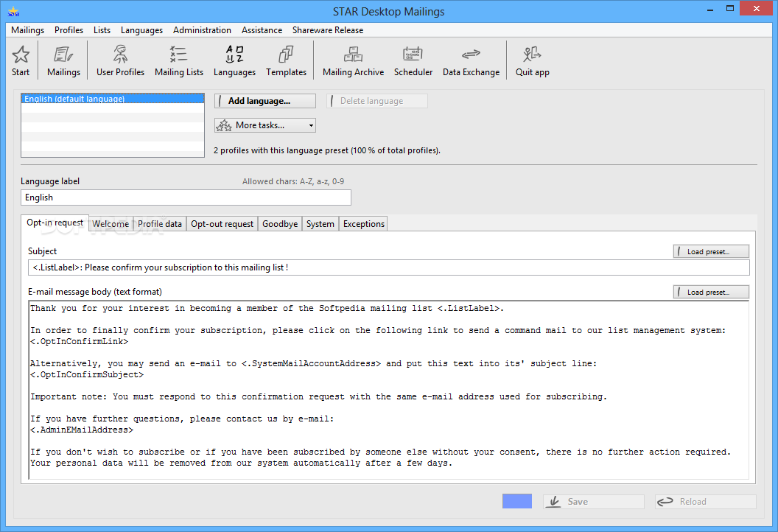The height and width of the screenshot is (532, 778).
Task: Open the Scheduler toolbar icon
Action: click(x=413, y=60)
